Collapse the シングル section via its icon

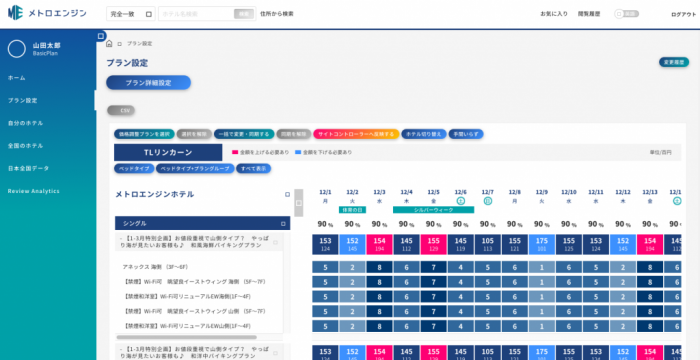pyautogui.click(x=283, y=223)
